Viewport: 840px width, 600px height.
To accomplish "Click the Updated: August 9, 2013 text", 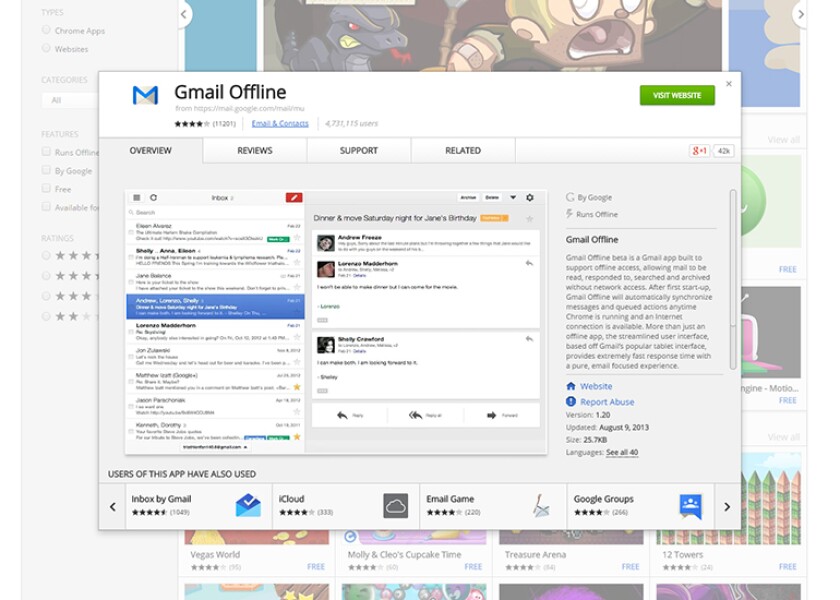I will click(x=607, y=428).
